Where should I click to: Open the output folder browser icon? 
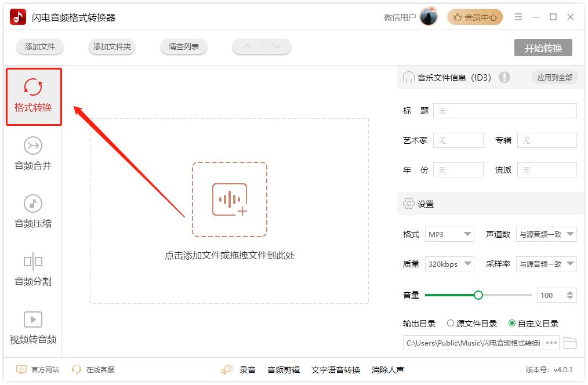point(570,343)
